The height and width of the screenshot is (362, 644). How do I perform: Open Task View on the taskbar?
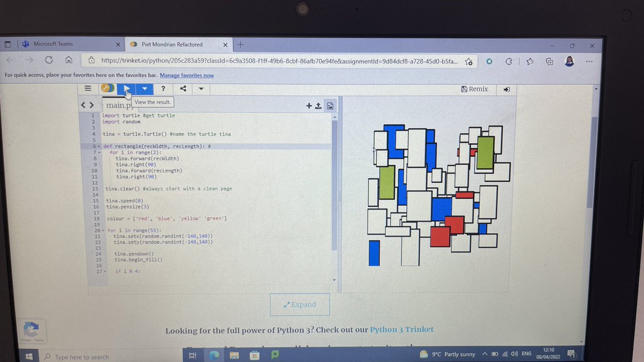(x=192, y=355)
